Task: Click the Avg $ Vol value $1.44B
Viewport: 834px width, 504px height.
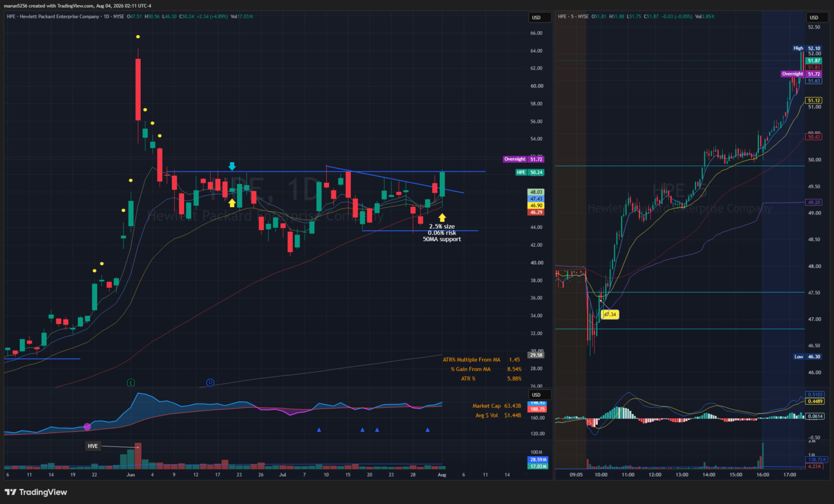Action: 513,416
